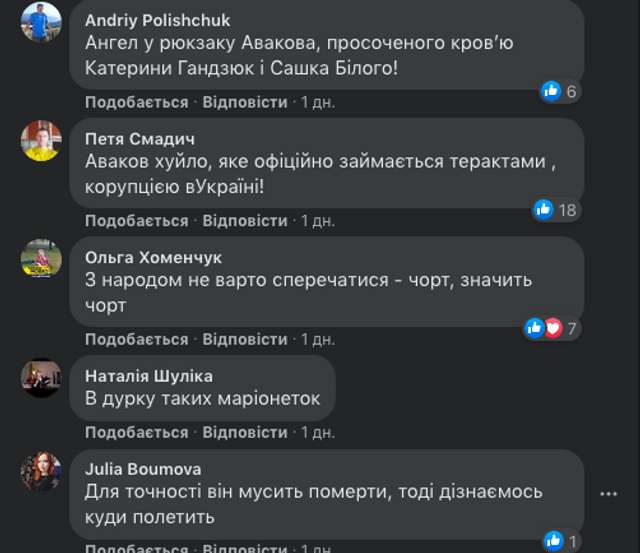This screenshot has height=553, width=640.
Task: Click timestamp 1 дн. on Ольга Хоменчук's comment
Action: click(x=318, y=339)
